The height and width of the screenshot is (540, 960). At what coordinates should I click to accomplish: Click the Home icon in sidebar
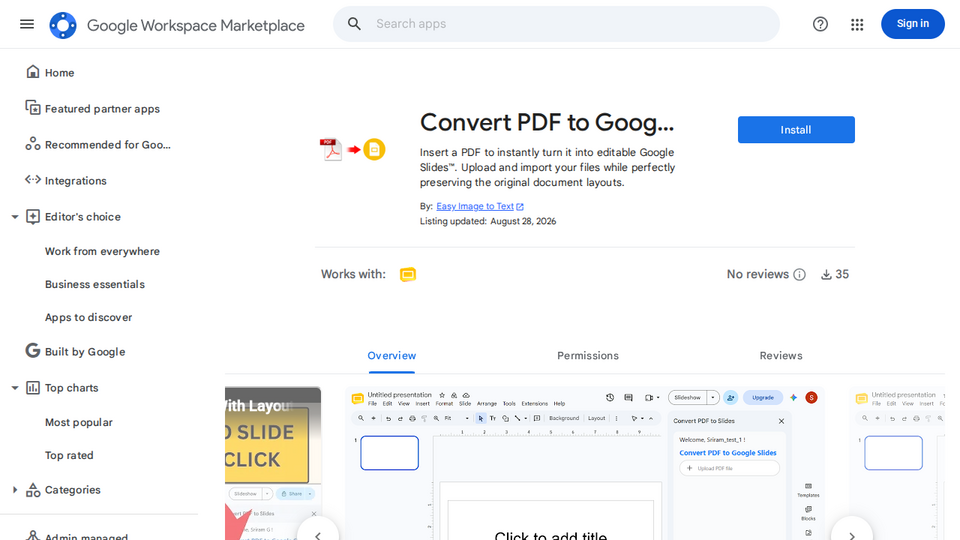coord(33,72)
